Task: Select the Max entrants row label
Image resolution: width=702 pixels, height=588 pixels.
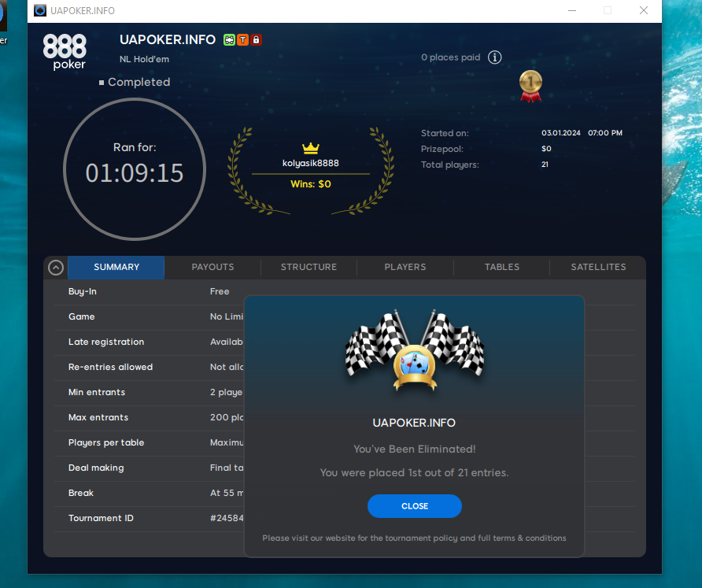Action: pyautogui.click(x=98, y=417)
